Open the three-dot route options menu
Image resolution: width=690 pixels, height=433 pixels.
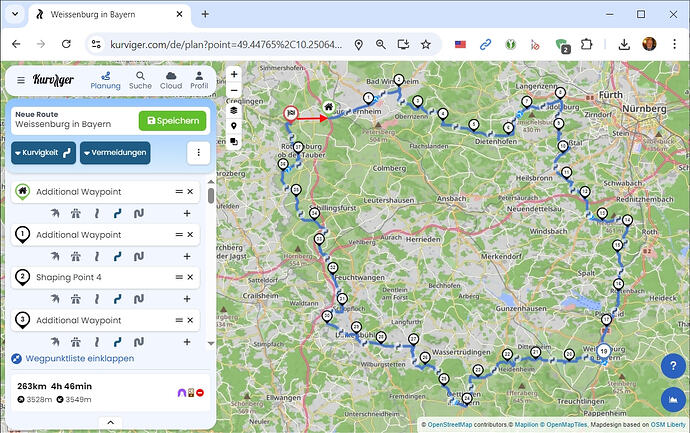(x=199, y=153)
